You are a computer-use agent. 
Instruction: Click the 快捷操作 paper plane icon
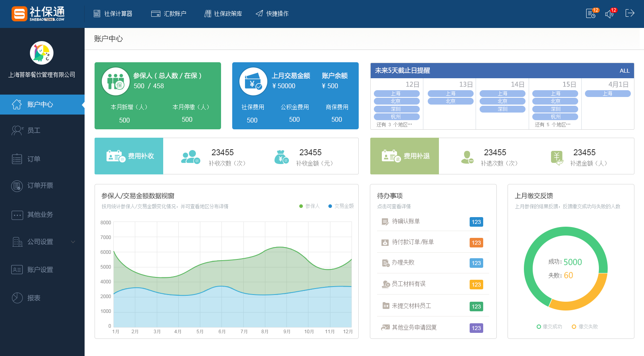coord(259,14)
